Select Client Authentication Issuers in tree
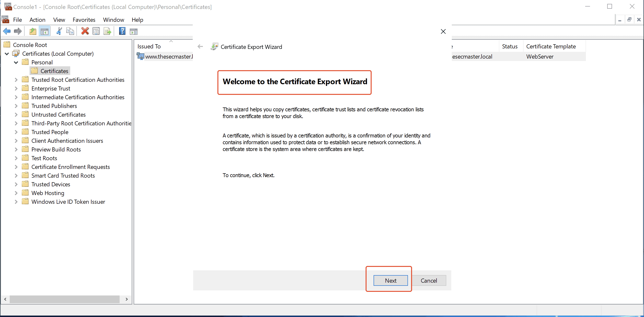 [x=67, y=141]
